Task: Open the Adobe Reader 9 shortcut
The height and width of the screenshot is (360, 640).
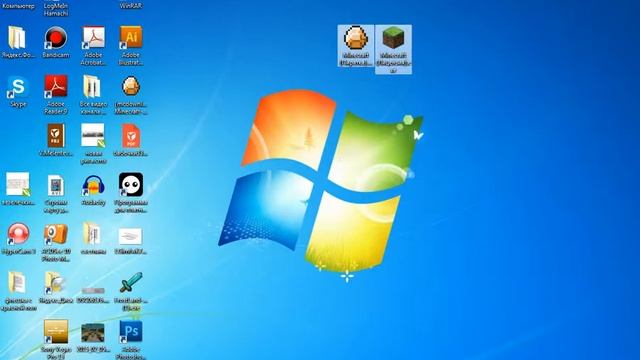Action: click(x=56, y=87)
